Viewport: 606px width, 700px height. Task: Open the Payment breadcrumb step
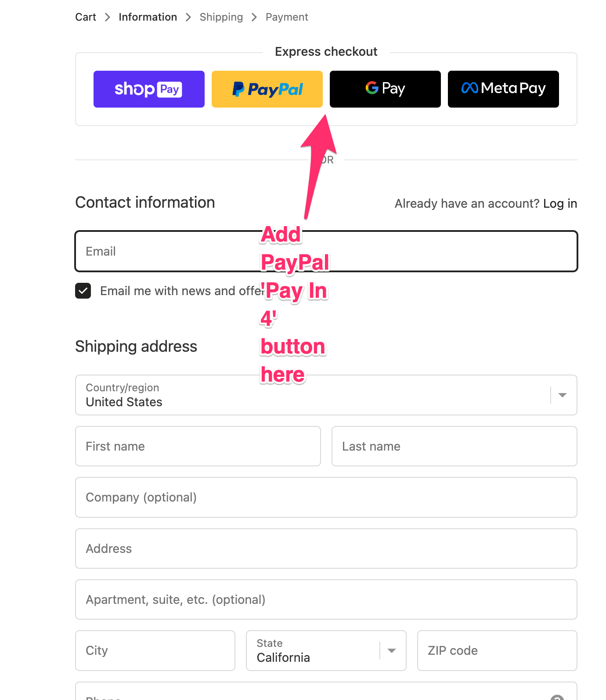click(x=287, y=17)
